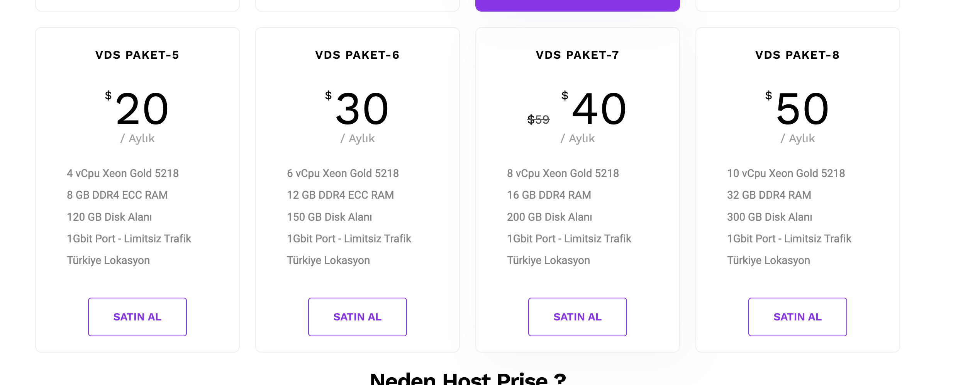Click the 200 GB Disk Alanı line
Image resolution: width=980 pixels, height=385 pixels.
[x=549, y=217]
